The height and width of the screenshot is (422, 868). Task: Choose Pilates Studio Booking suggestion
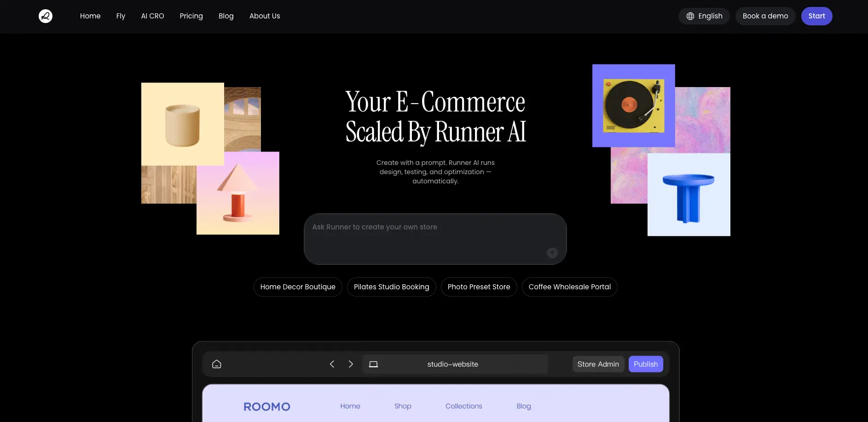point(392,287)
